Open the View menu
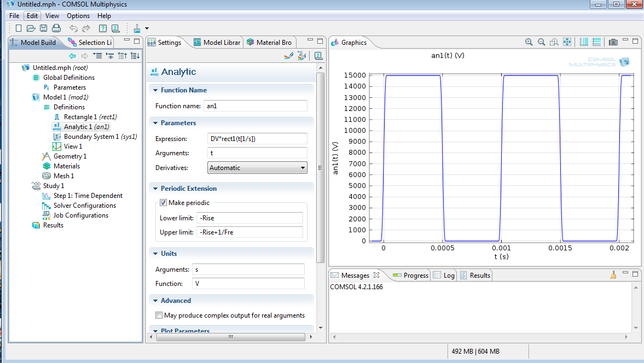Image resolution: width=644 pixels, height=363 pixels. [x=52, y=16]
